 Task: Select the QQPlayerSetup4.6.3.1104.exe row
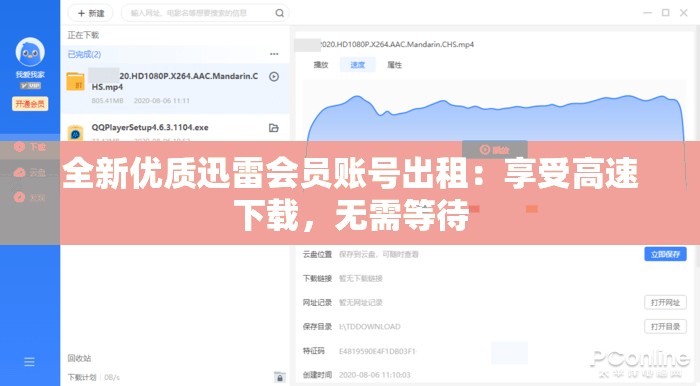click(x=175, y=128)
